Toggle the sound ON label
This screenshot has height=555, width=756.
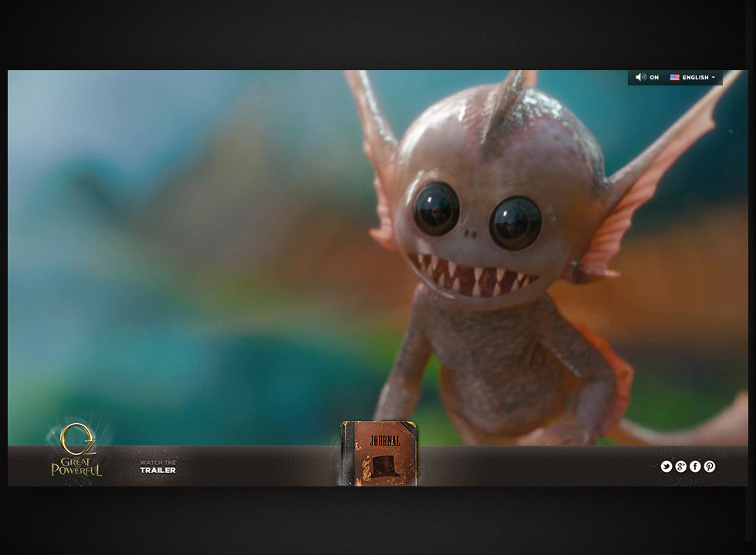(x=654, y=78)
